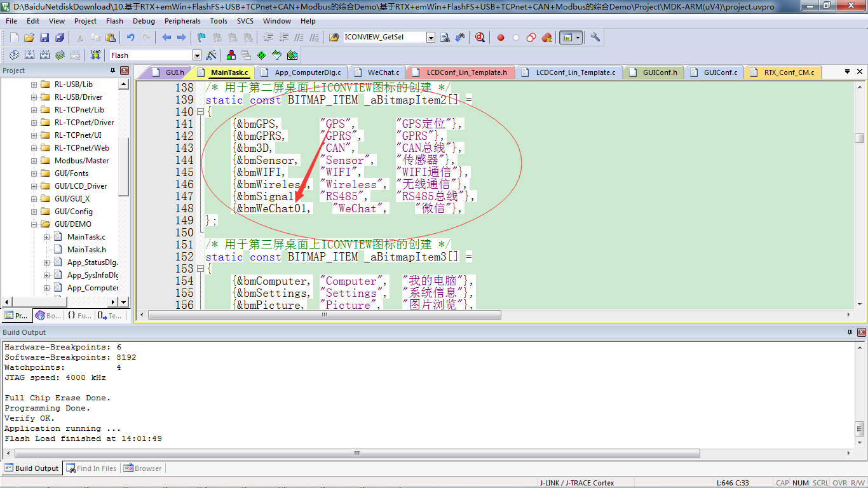Switch to the RTX_Conf_CM.c tab

[x=783, y=72]
